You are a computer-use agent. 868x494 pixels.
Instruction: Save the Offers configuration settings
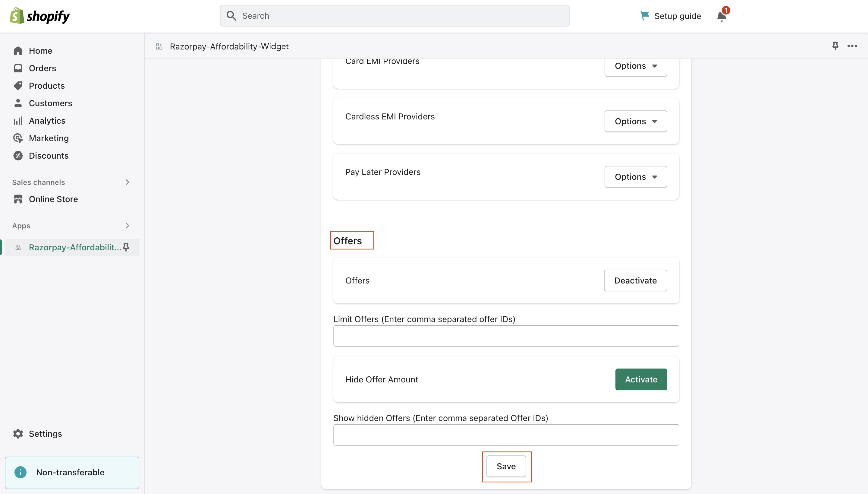pyautogui.click(x=506, y=467)
